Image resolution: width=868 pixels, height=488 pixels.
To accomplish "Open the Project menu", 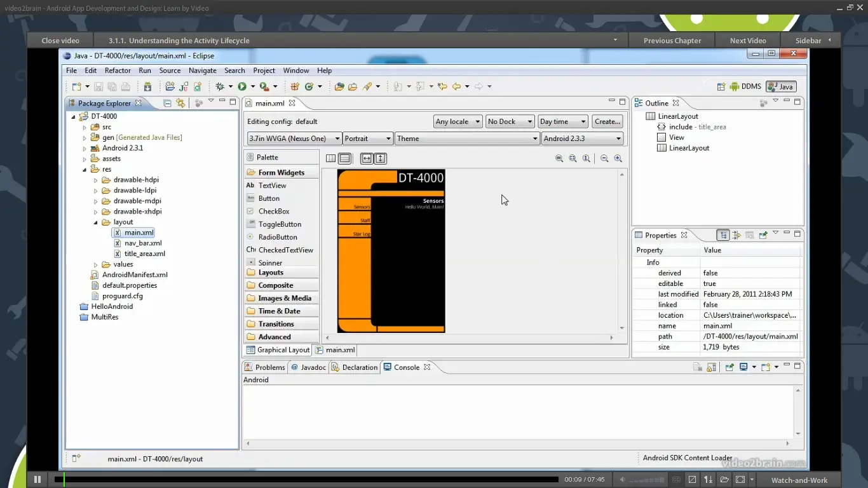I will pyautogui.click(x=264, y=71).
